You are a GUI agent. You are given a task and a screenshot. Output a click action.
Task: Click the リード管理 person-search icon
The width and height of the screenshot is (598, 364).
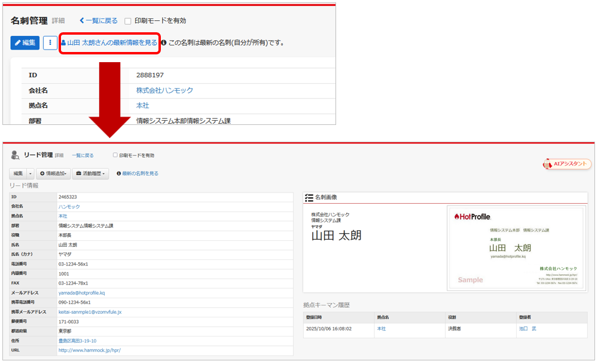[16, 155]
